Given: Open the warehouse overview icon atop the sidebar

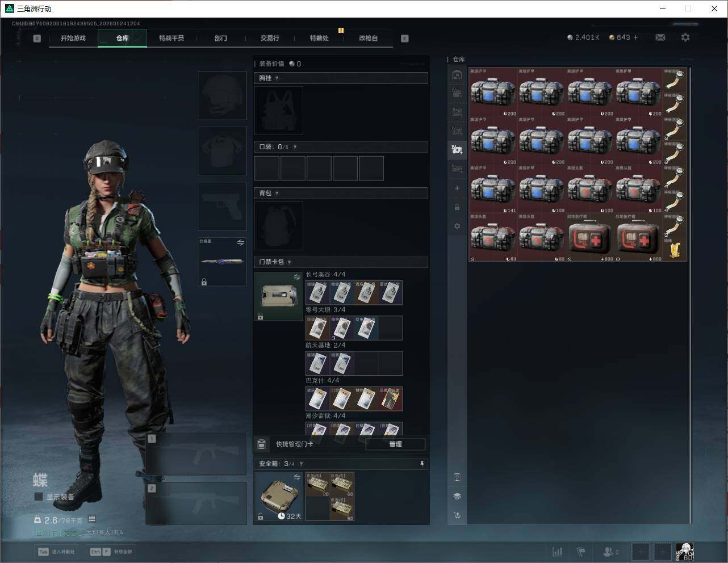Looking at the screenshot, I should click(457, 75).
